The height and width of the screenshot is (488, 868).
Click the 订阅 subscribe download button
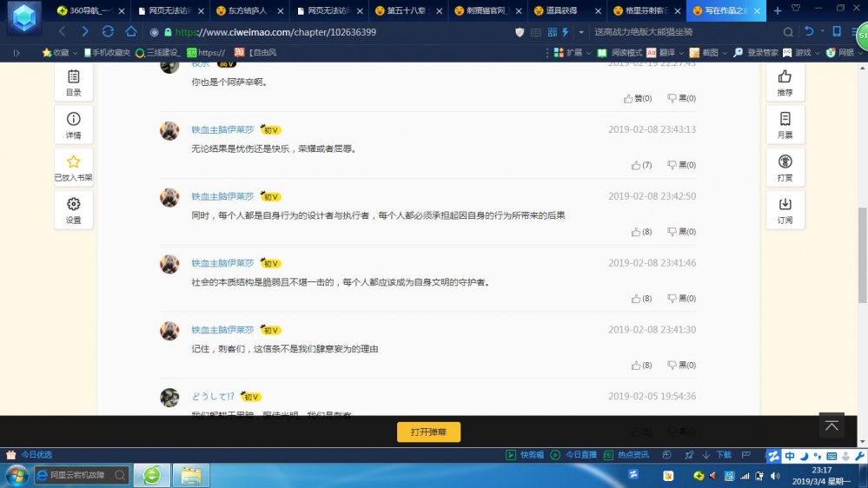(x=785, y=210)
